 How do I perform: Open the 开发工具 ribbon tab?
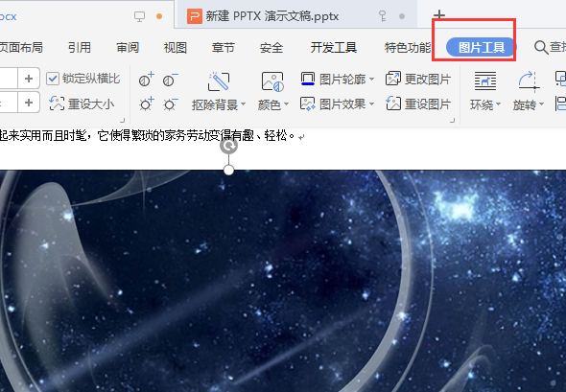[334, 48]
